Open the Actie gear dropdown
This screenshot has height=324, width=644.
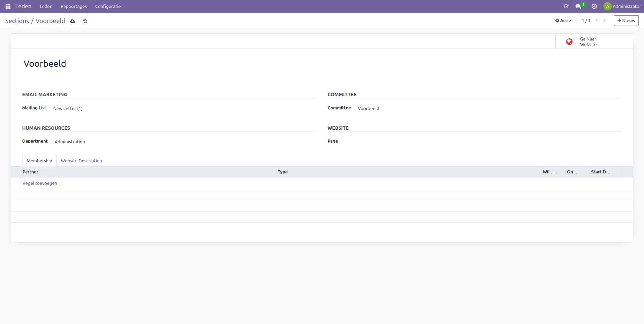563,20
